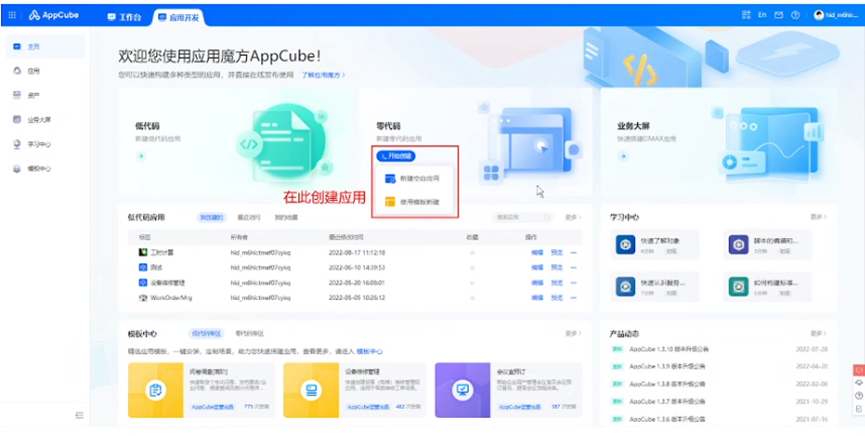Favorite the 测试 app with star
This screenshot has width=865, height=436.
pos(472,268)
